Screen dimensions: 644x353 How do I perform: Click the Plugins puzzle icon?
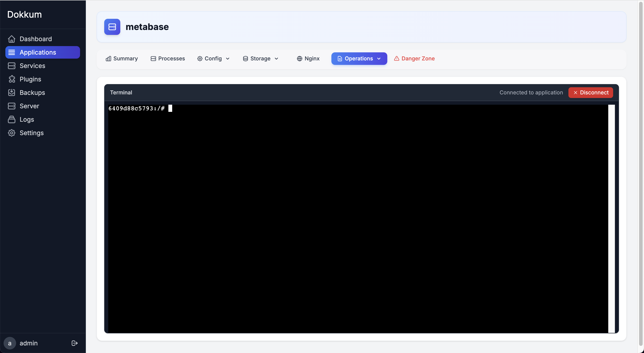[11, 79]
